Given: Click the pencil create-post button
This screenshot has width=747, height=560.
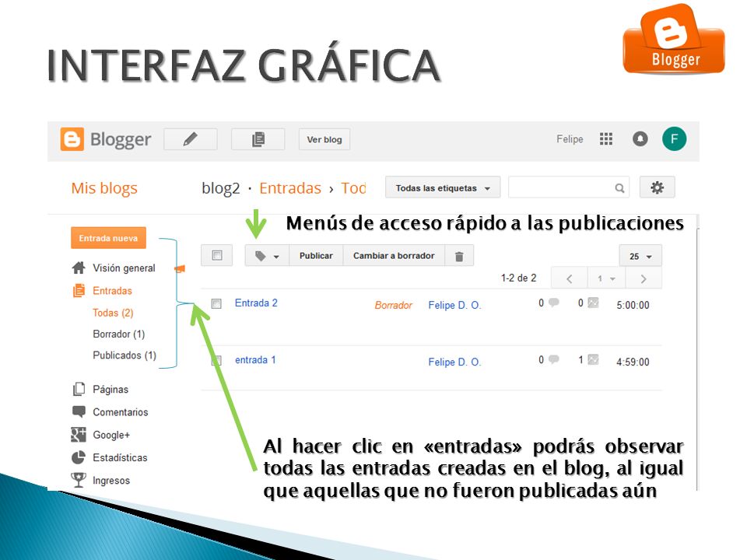Looking at the screenshot, I should click(x=191, y=139).
